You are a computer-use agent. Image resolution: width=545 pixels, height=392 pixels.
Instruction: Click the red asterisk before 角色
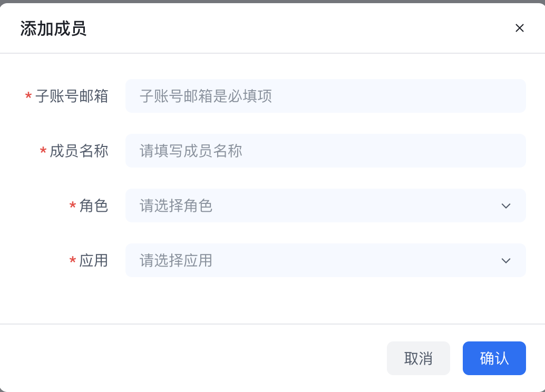point(73,207)
